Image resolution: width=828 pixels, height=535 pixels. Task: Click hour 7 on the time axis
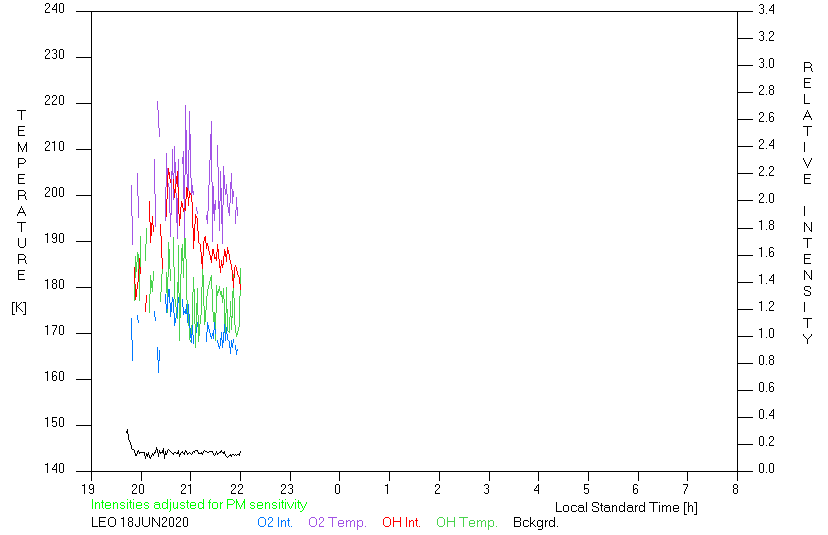(686, 489)
